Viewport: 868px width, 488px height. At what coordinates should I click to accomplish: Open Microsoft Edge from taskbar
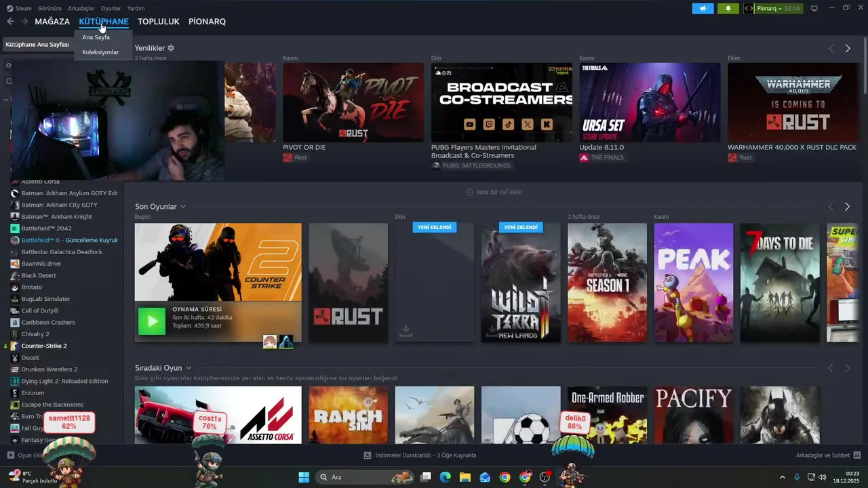point(445,477)
